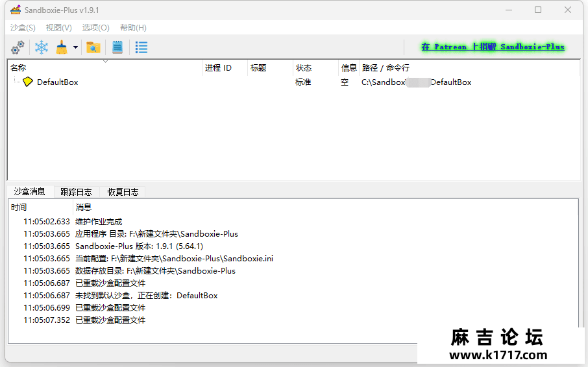Select log line Sandboxie-Plus 版本: 1.9.1

click(x=139, y=246)
